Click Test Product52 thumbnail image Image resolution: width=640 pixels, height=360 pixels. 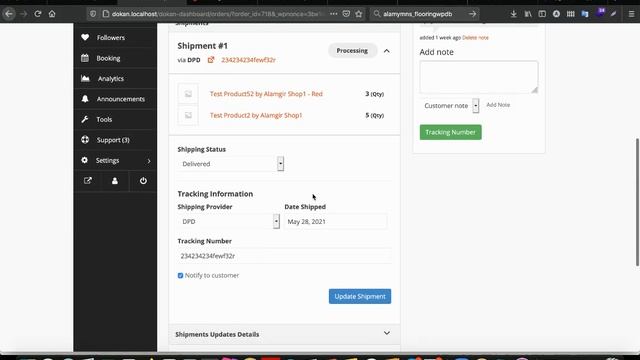pos(188,94)
